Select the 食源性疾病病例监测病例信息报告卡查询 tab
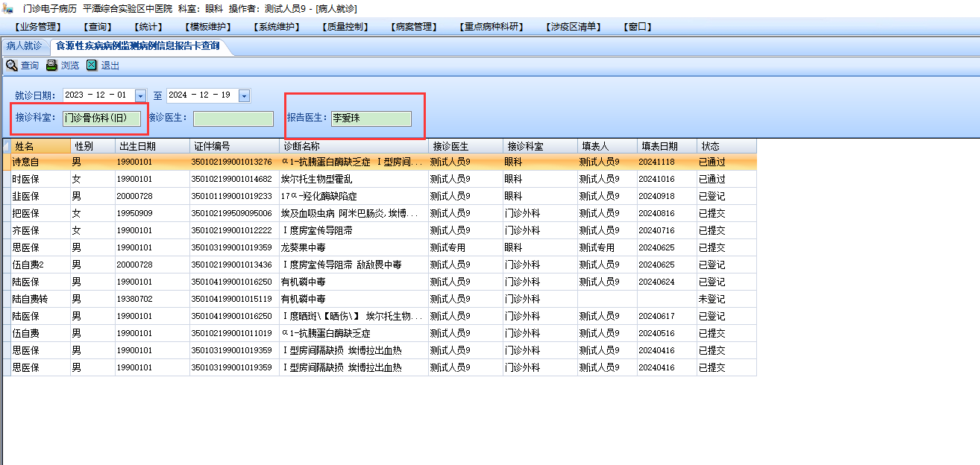Image resolution: width=980 pixels, height=465 pixels. click(138, 46)
